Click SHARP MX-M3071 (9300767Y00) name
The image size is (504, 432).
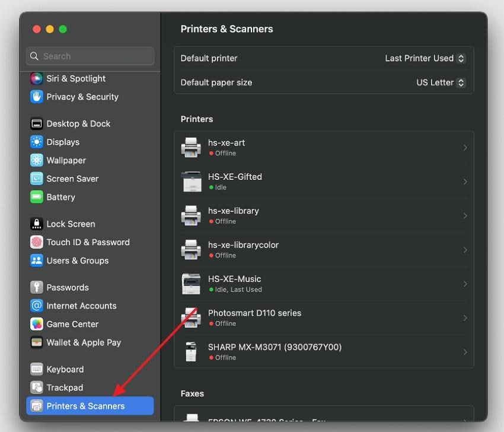tap(275, 347)
